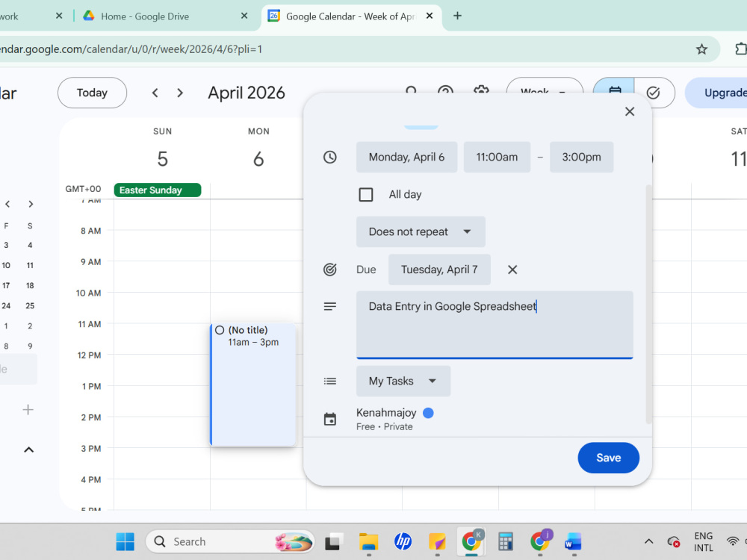This screenshot has width=747, height=560.
Task: Open the Wi-Fi network tray icon
Action: pos(733,541)
